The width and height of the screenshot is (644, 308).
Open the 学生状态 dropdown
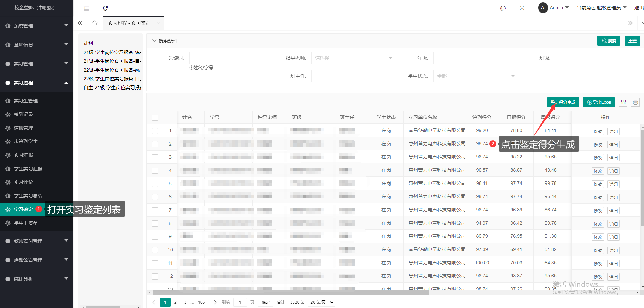(476, 76)
